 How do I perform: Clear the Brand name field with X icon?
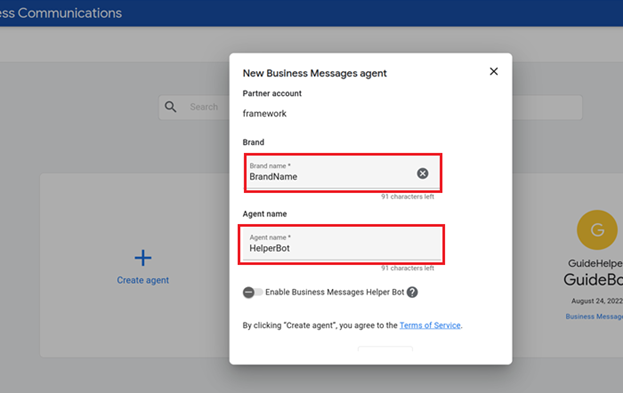(x=422, y=173)
